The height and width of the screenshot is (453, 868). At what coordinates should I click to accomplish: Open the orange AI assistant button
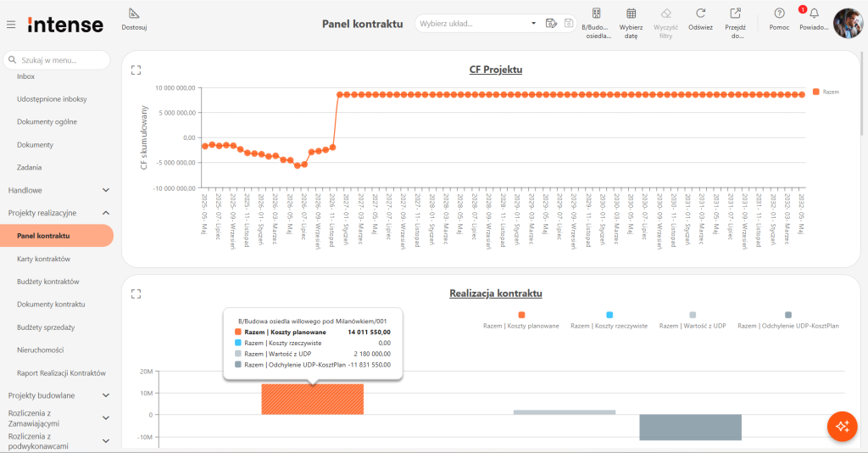point(842,427)
